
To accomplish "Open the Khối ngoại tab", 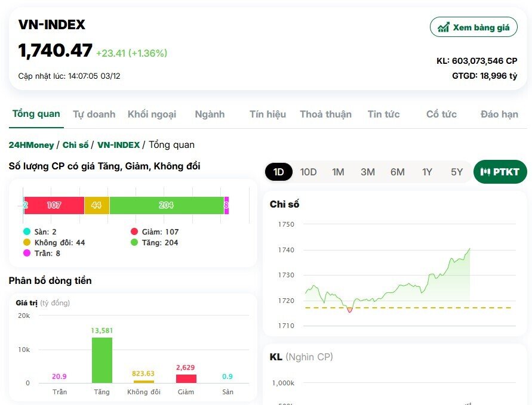I will click(x=152, y=114).
